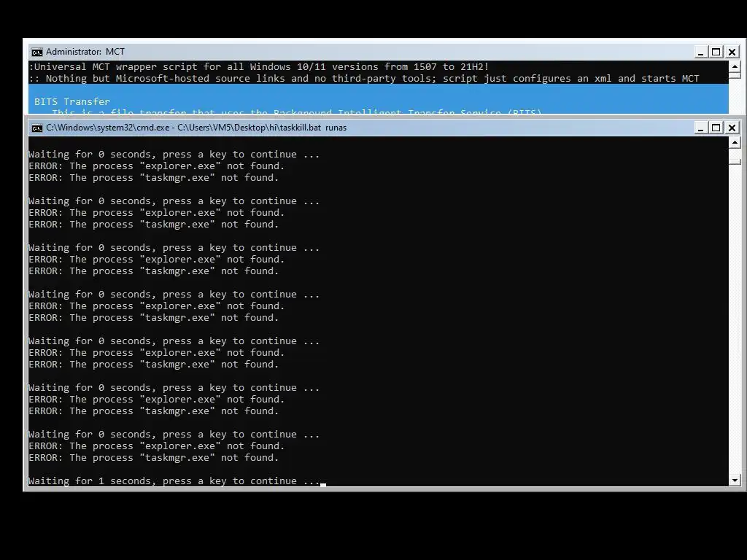
Task: Minimize the Administrator: MCT window
Action: point(700,52)
